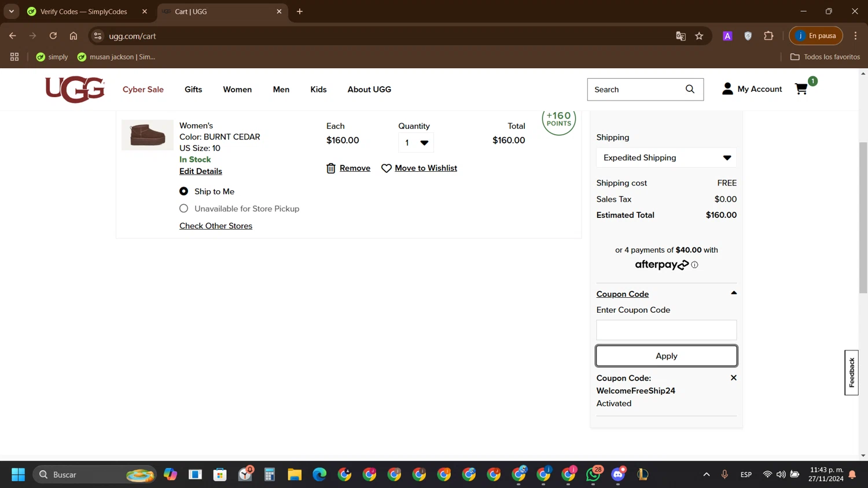The image size is (868, 488).
Task: Go to browser home page
Action: tap(73, 36)
